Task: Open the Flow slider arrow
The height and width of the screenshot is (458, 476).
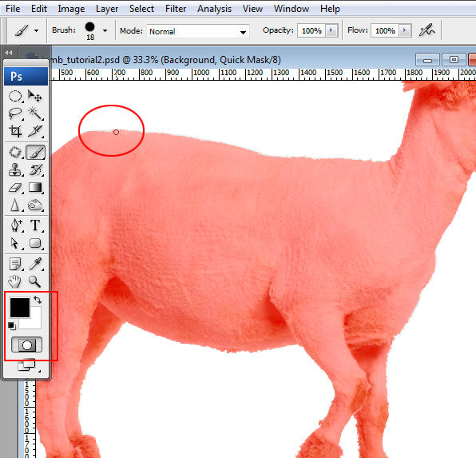Action: 405,30
